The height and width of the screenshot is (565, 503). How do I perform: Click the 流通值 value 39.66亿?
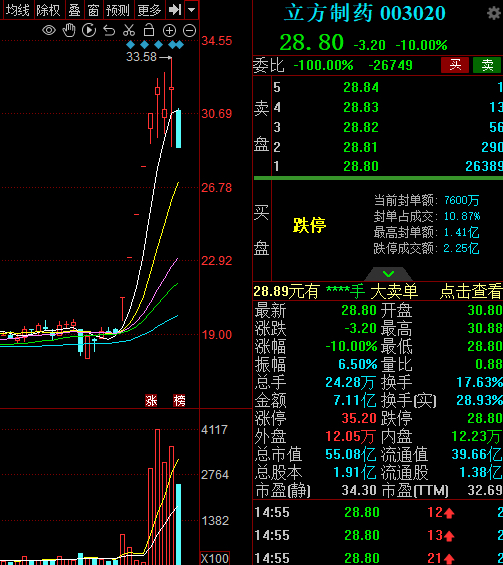click(477, 454)
